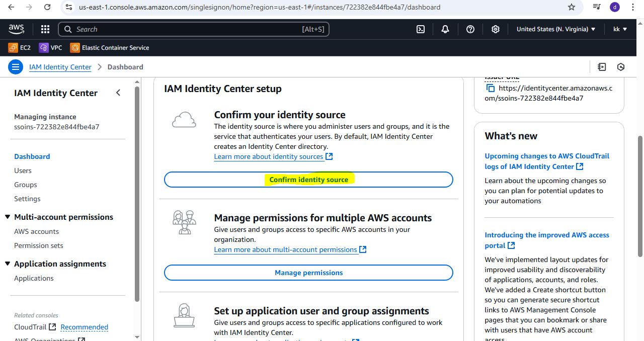The width and height of the screenshot is (644, 341).
Task: Open the EC2 shortcut in favorites bar
Action: (x=20, y=48)
